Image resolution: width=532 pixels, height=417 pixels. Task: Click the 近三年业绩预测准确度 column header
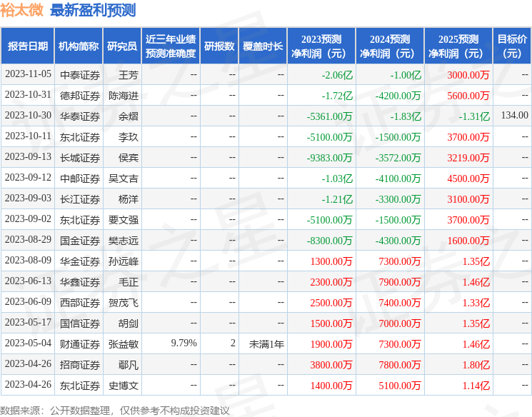171,46
